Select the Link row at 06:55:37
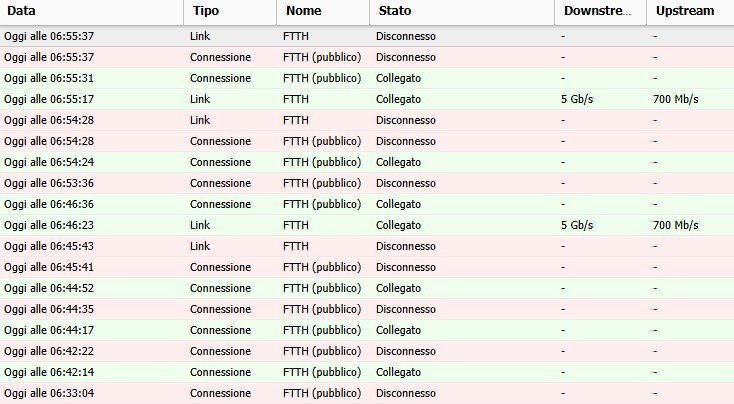 [367, 36]
